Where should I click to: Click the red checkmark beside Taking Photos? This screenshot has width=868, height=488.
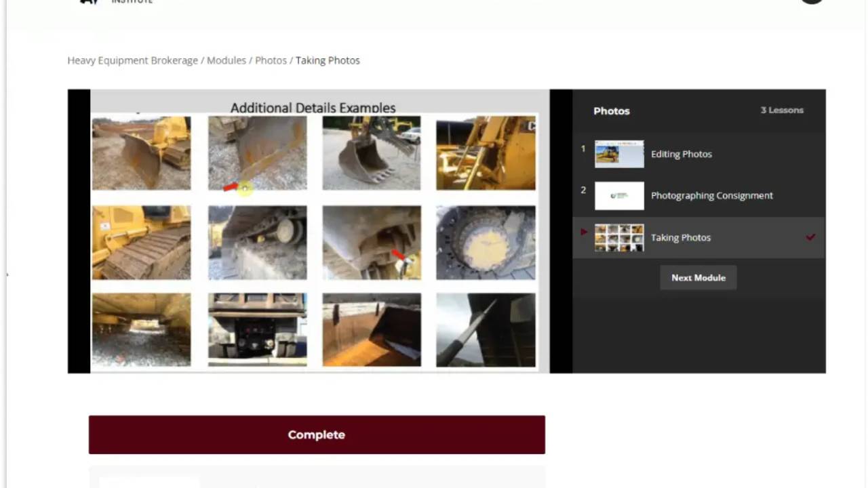click(x=810, y=237)
